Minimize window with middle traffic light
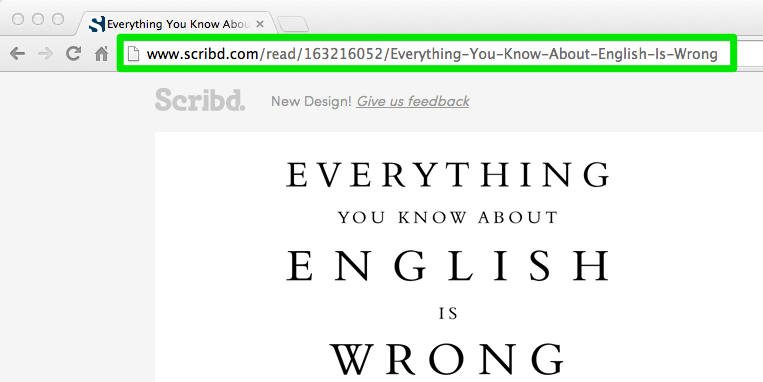 [x=38, y=19]
